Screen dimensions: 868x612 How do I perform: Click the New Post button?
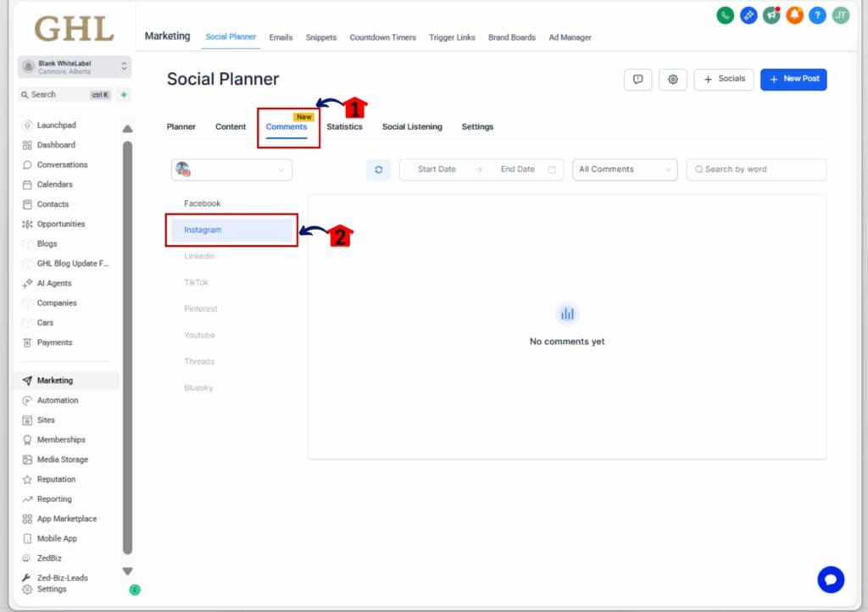click(x=793, y=79)
